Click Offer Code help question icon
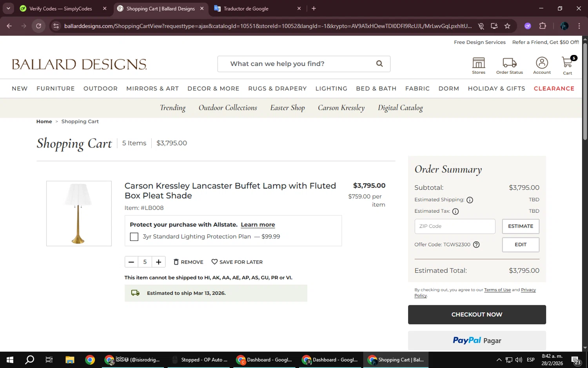The width and height of the screenshot is (588, 368). pos(476,245)
